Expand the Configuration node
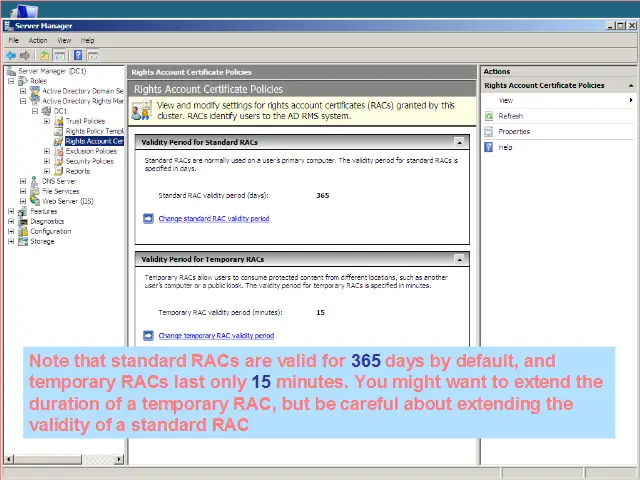The image size is (640, 480). coord(11,231)
